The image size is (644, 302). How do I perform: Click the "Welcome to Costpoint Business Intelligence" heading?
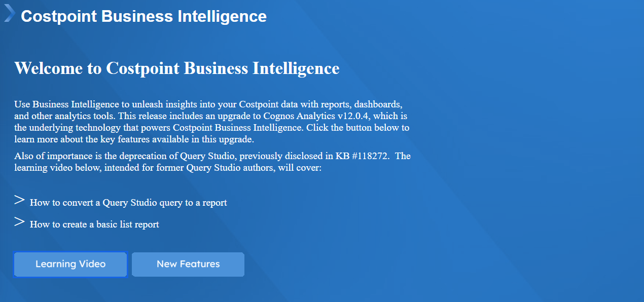(176, 68)
